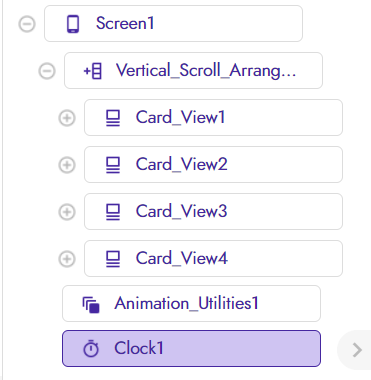The image size is (371, 380).
Task: Select the Animation_Utilities1 component
Action: tap(191, 303)
